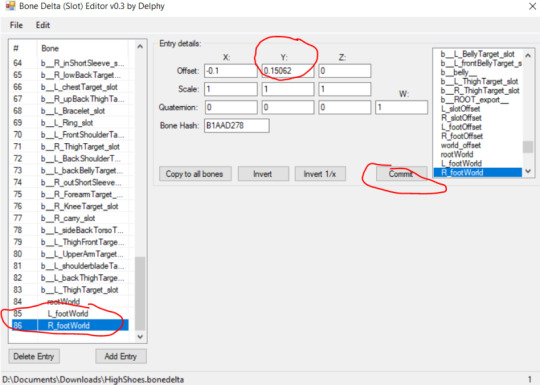
Task: Select row 67 b__R_upBackThighTa
Action: pyautogui.click(x=70, y=99)
